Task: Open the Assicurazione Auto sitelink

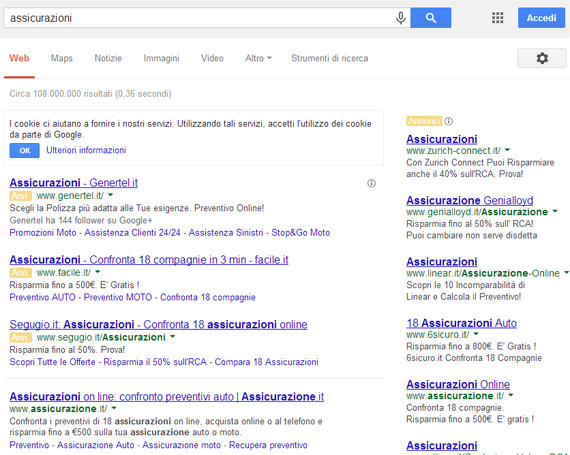Action: (x=96, y=445)
